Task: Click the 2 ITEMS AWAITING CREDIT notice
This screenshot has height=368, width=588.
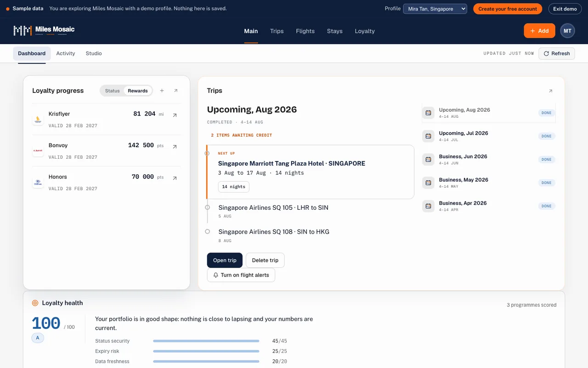Action: (x=241, y=135)
